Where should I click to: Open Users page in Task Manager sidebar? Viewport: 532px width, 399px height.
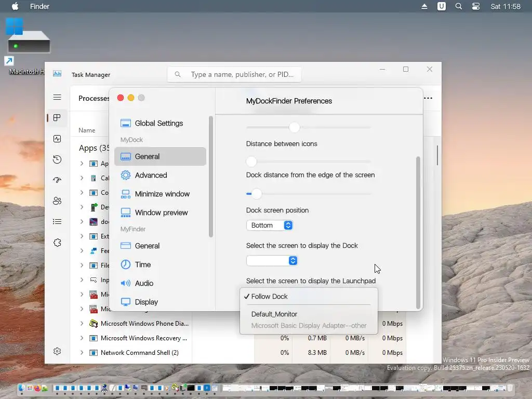point(57,201)
